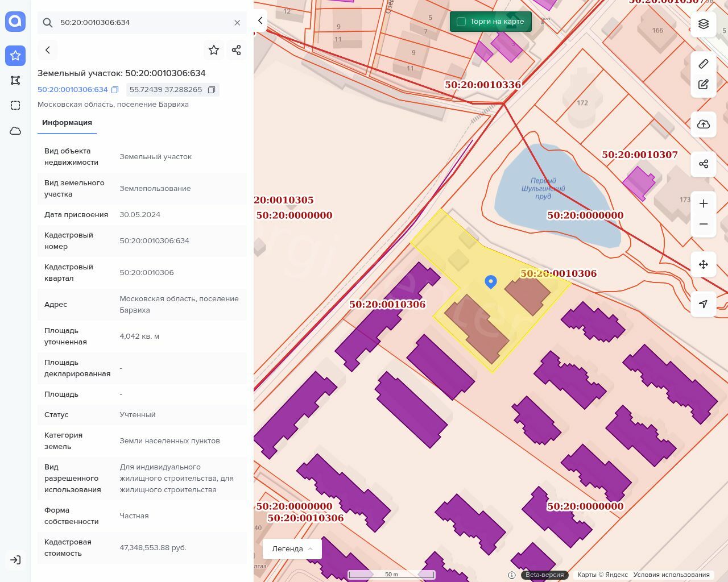Zoom in the map with plus
The image size is (728, 582).
click(704, 203)
